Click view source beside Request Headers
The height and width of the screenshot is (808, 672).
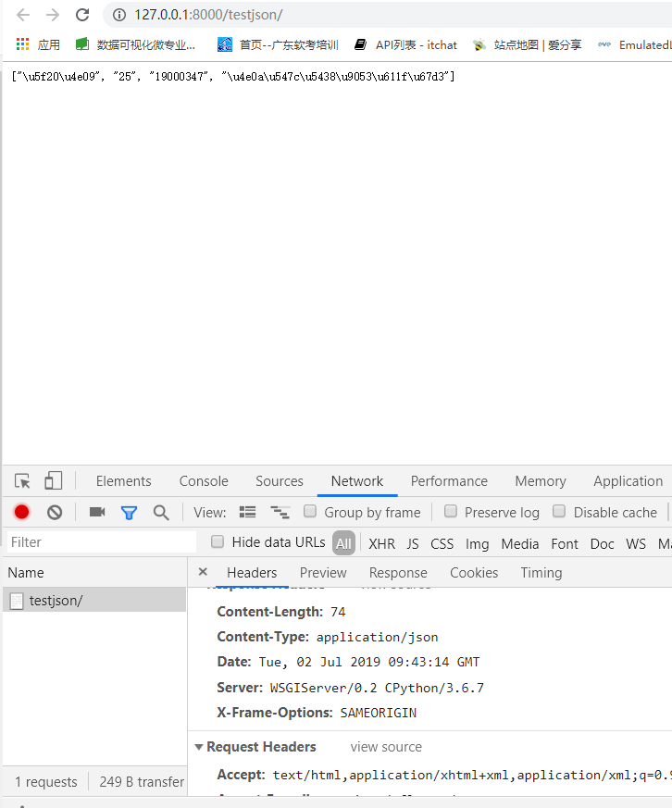point(386,747)
